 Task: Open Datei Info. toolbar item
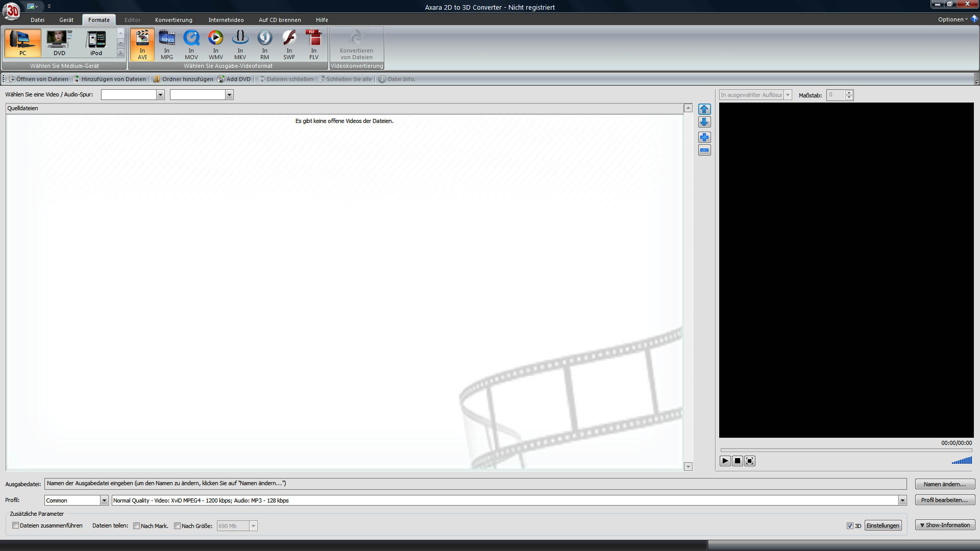tap(397, 79)
